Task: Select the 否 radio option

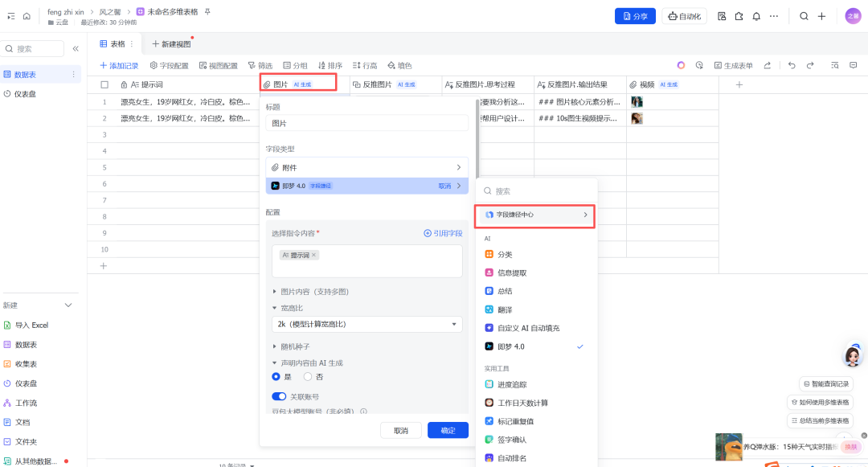Action: coord(308,376)
